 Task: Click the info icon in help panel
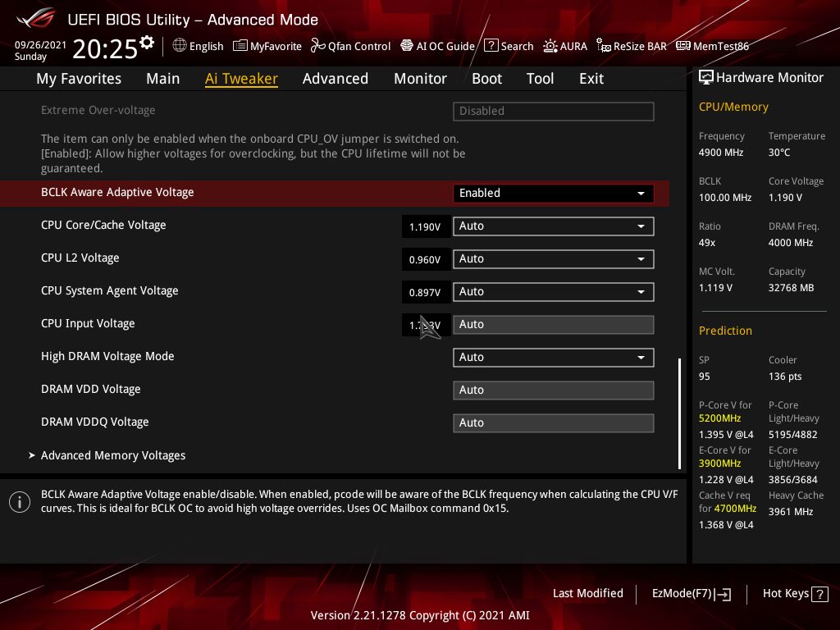(20, 502)
